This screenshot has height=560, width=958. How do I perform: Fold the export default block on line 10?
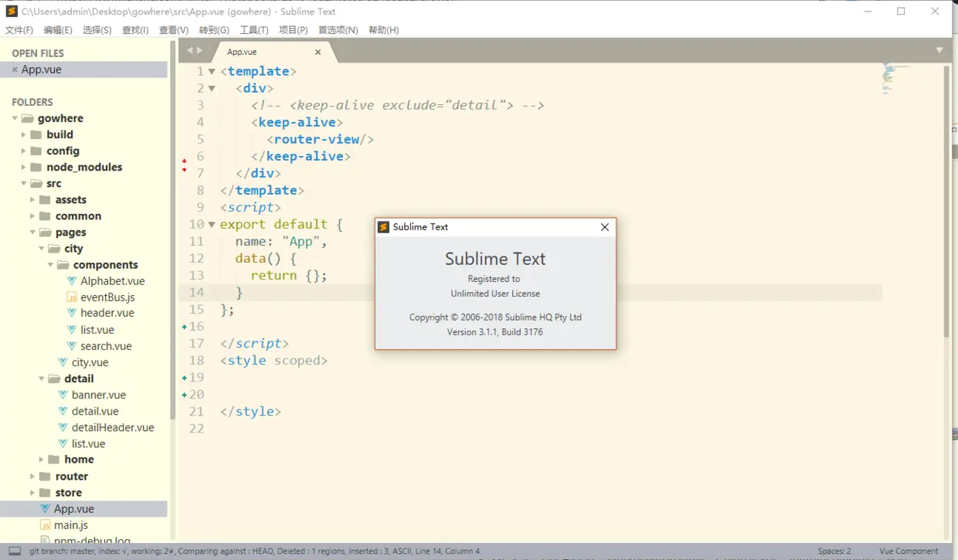click(212, 225)
